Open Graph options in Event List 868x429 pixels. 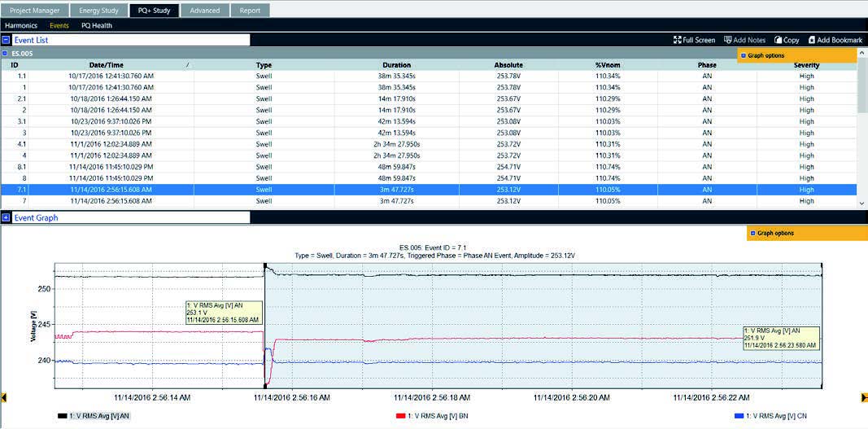(x=797, y=55)
